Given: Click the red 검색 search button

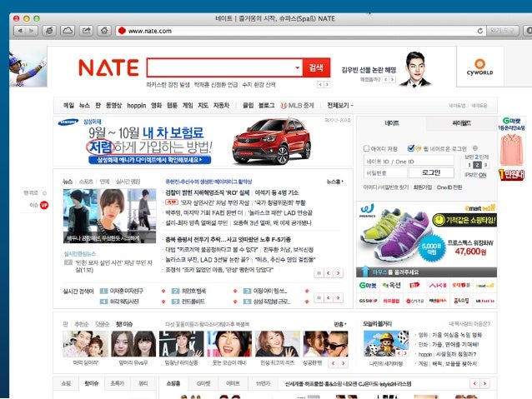Looking at the screenshot, I should pos(316,67).
